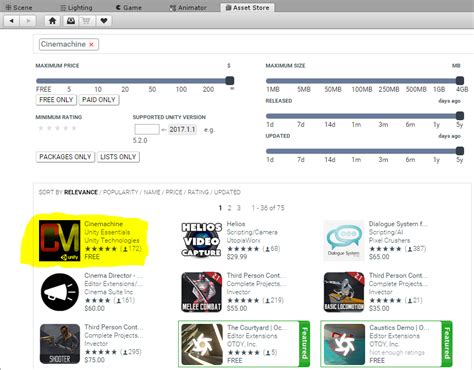This screenshot has height=370, width=474.
Task: Switch to the Animator tab
Action: pyautogui.click(x=188, y=7)
